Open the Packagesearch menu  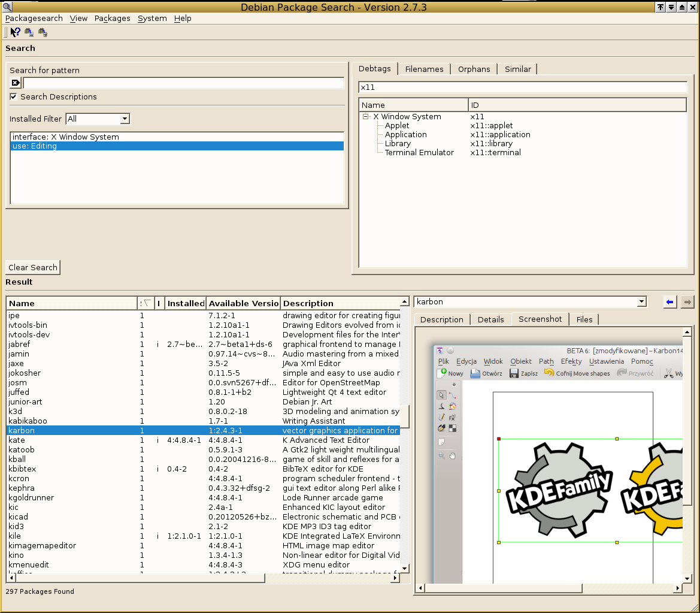click(34, 19)
